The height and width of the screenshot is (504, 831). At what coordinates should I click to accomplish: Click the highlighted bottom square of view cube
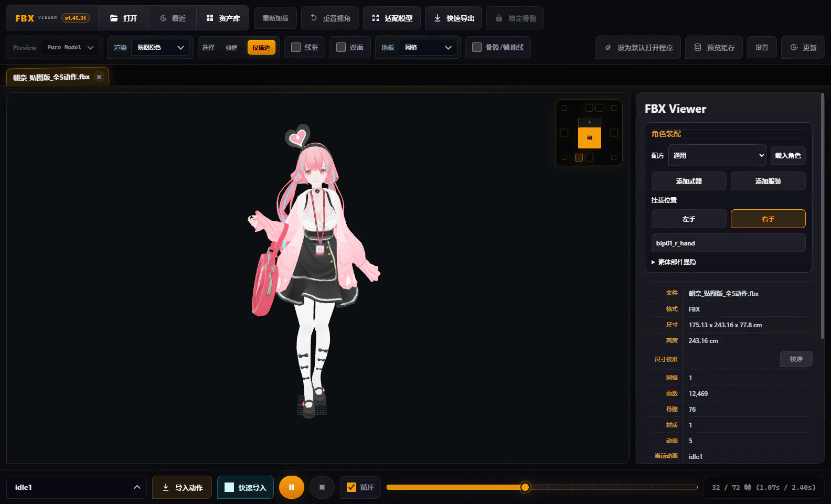pyautogui.click(x=579, y=157)
